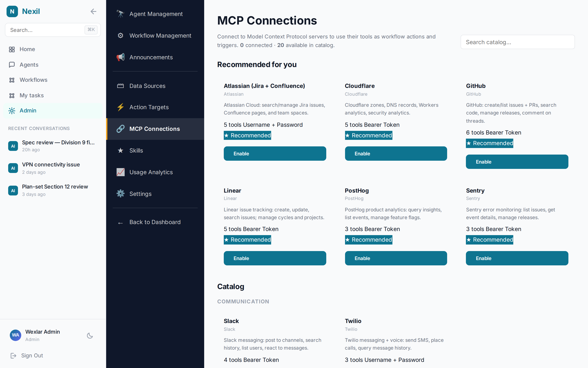This screenshot has height=368, width=588.
Task: Click AI avatar for Spec review conversation
Action: pyautogui.click(x=13, y=146)
